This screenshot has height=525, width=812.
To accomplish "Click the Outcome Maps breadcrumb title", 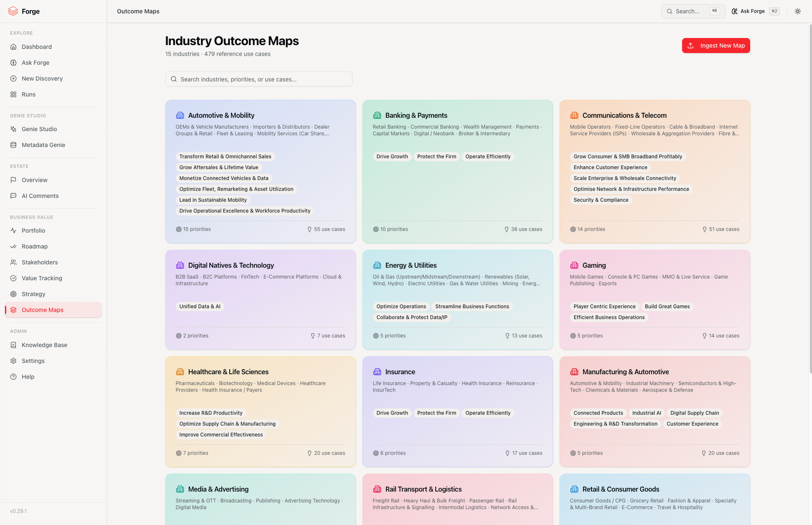I will [138, 11].
